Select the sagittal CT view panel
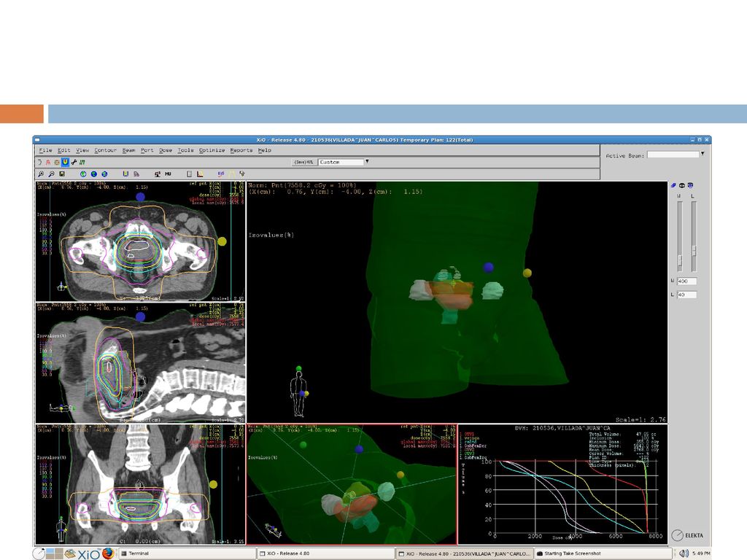This screenshot has width=747, height=560. (141, 363)
